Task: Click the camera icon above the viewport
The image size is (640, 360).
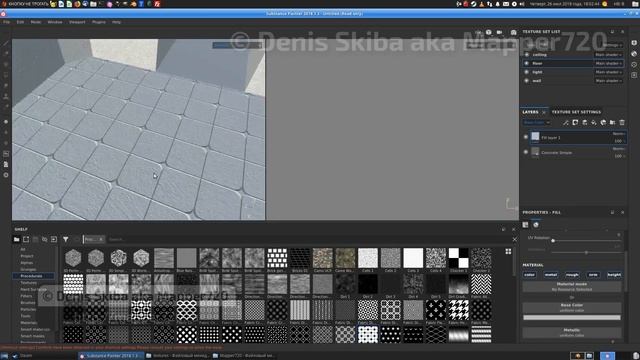Action: pos(513,32)
